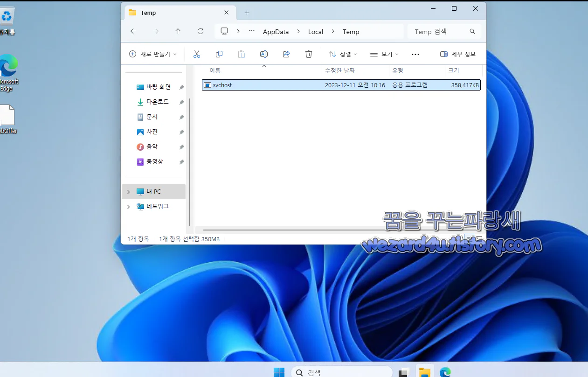Select 다운로드 in navigation pane
Image resolution: width=588 pixels, height=377 pixels.
[x=158, y=102]
